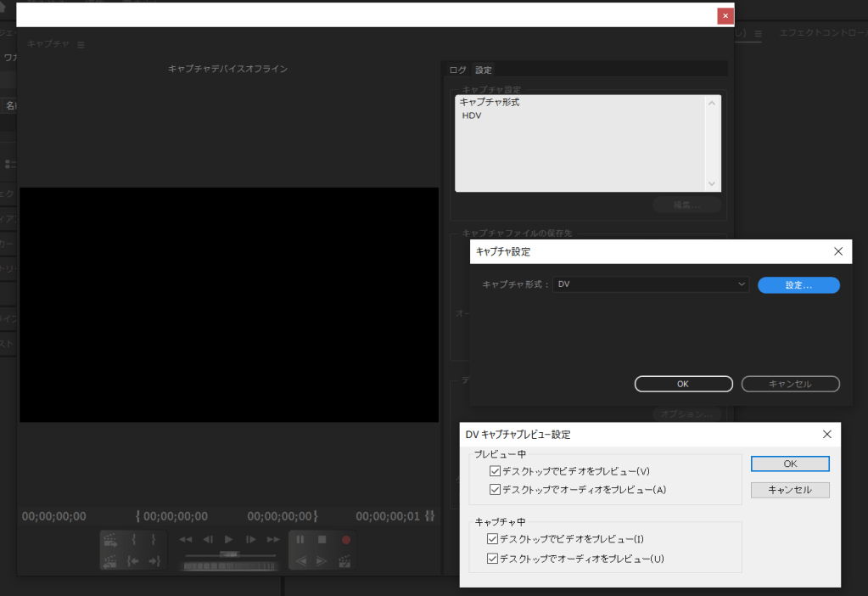Click OK in DV キャプチャプレビュー設定 dialog
868x596 pixels.
[790, 464]
